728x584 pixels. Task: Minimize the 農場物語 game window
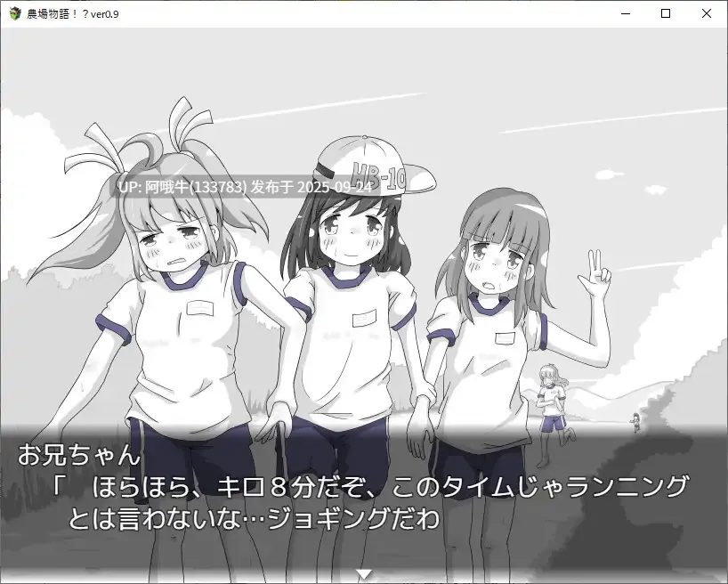click(x=626, y=13)
